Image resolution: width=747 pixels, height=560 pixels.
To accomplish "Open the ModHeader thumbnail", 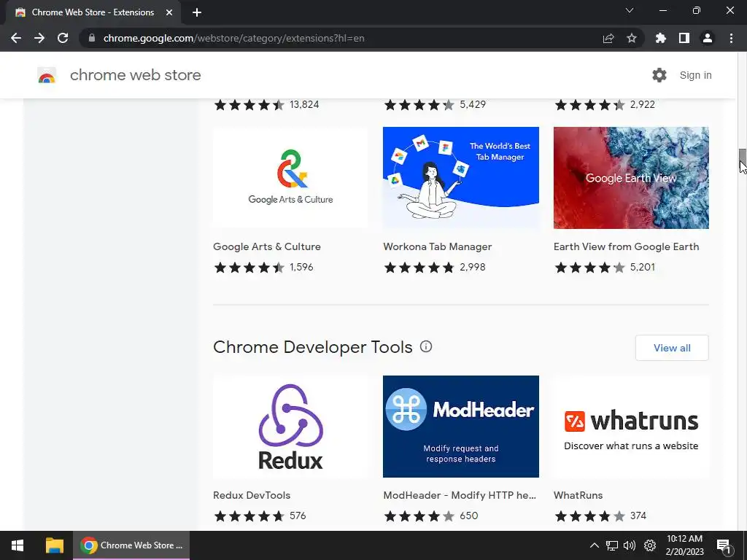I will (x=461, y=426).
